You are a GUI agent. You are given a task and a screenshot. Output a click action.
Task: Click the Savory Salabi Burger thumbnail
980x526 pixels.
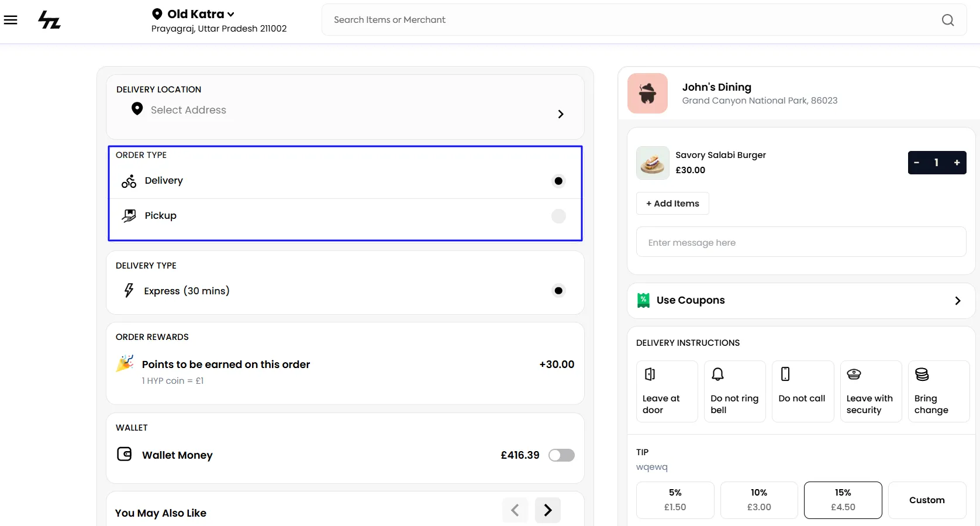pos(653,163)
